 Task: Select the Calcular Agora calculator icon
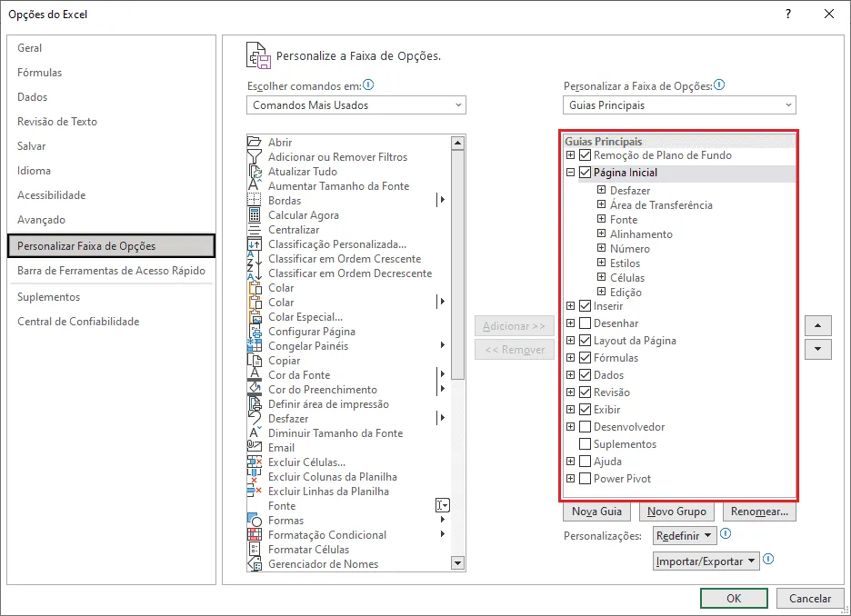[x=254, y=214]
